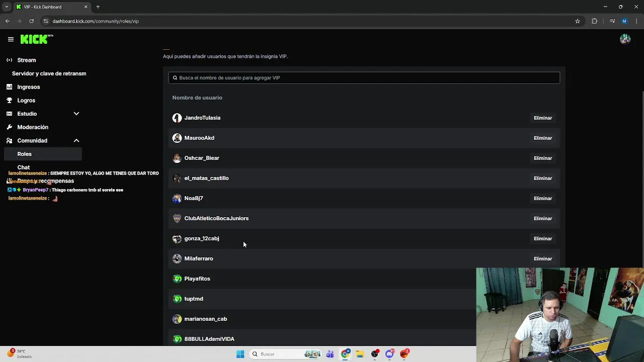The height and width of the screenshot is (362, 644).
Task: Click tuptmd's green avatar
Action: pos(177,299)
